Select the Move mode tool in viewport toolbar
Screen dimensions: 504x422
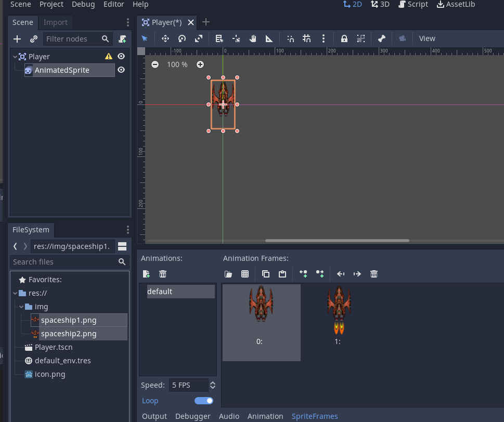point(165,38)
